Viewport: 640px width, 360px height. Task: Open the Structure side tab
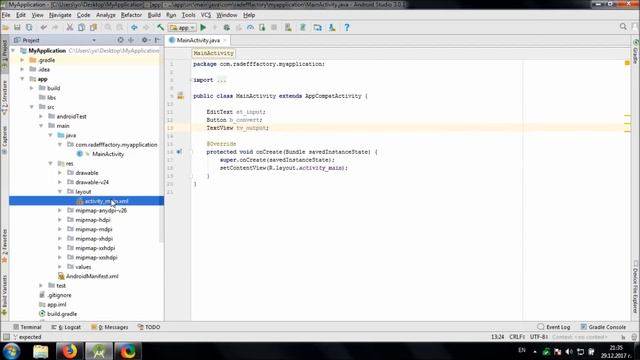click(4, 97)
